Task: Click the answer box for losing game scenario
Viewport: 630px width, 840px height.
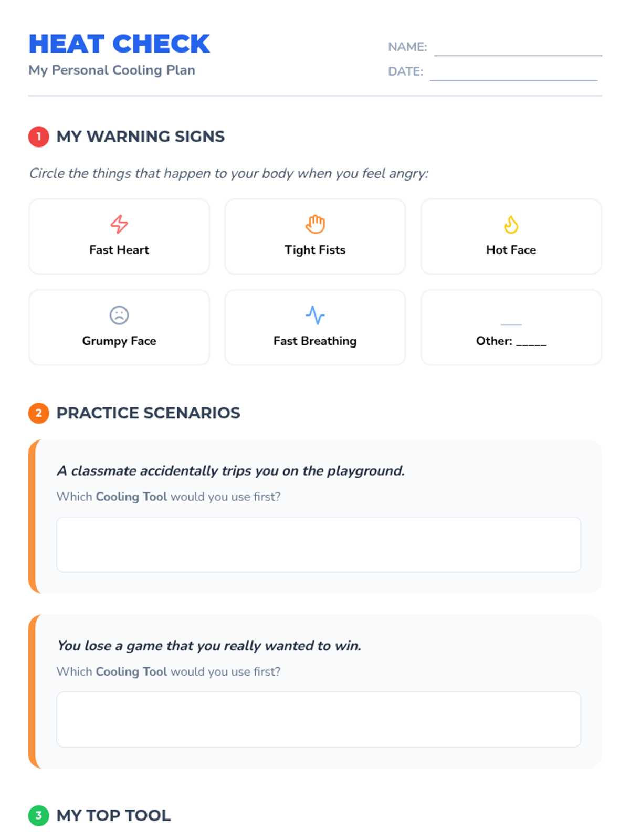Action: click(318, 719)
